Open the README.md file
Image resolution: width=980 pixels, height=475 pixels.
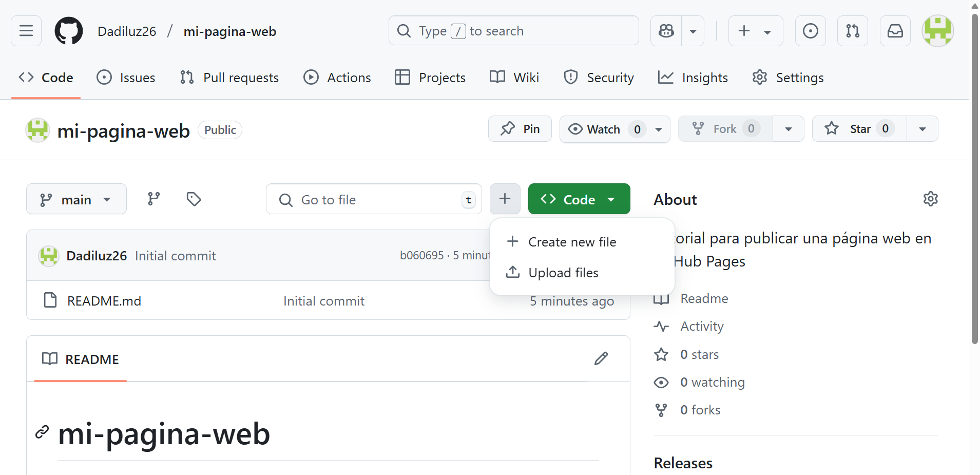tap(104, 301)
